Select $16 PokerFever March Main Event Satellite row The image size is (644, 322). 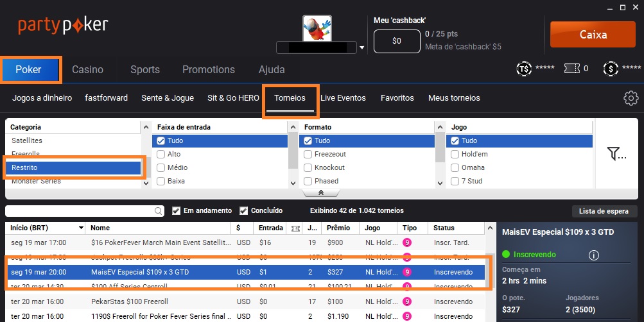click(x=245, y=242)
